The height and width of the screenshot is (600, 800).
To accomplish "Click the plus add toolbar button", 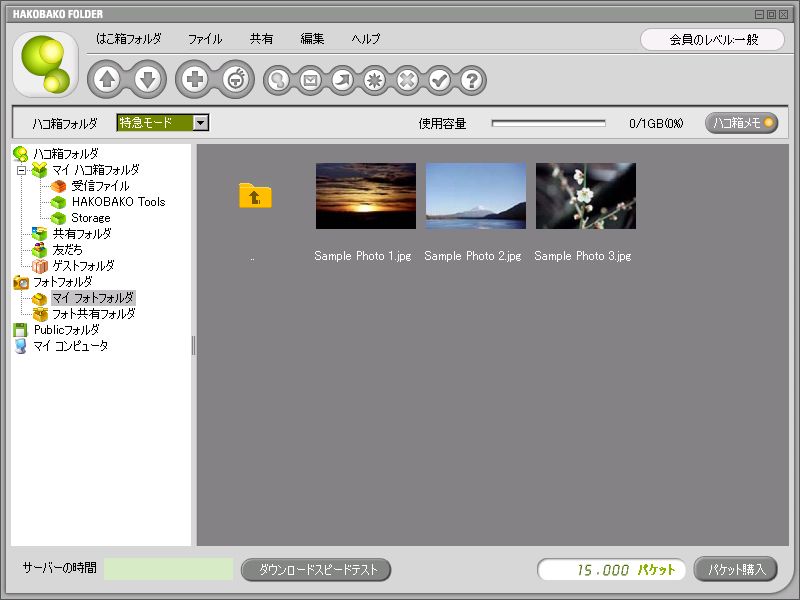I will click(x=194, y=80).
